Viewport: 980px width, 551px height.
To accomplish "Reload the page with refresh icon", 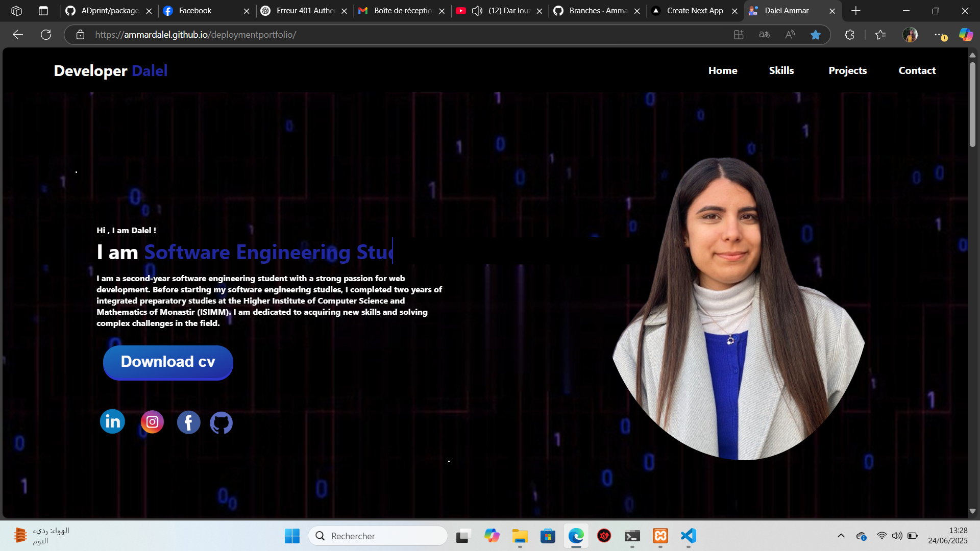I will (x=46, y=35).
